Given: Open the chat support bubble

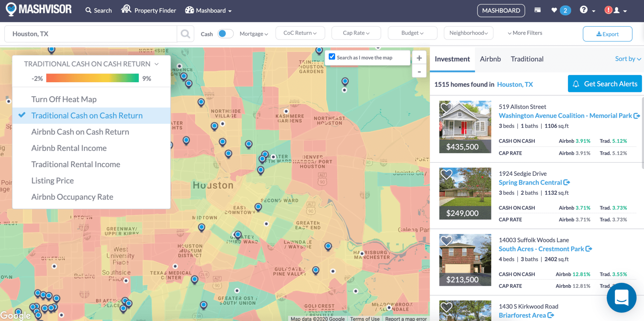Looking at the screenshot, I should point(621,297).
